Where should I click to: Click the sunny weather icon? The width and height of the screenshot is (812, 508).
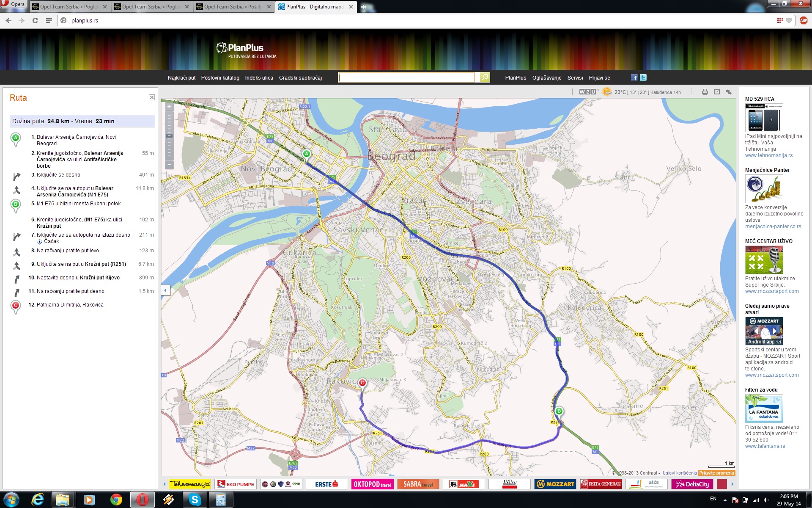(x=607, y=91)
